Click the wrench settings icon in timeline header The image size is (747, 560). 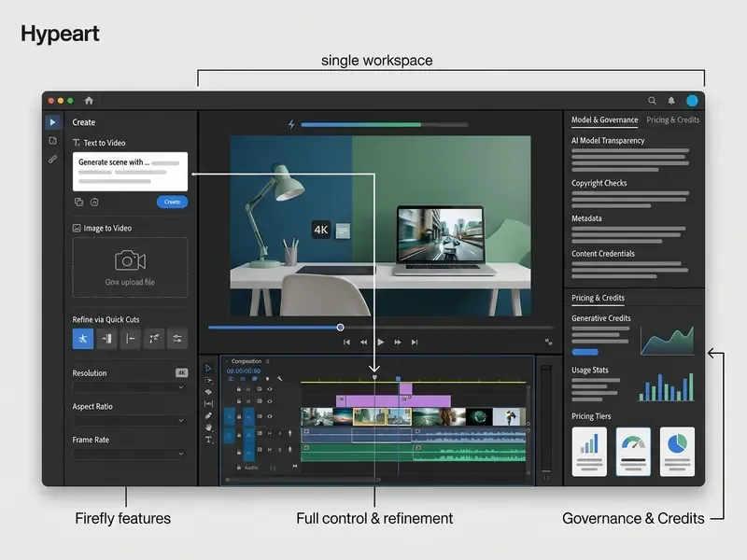(279, 379)
